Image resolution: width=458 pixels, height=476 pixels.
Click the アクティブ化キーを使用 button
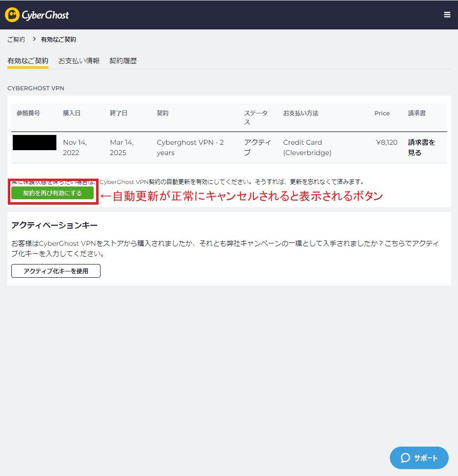coord(56,271)
